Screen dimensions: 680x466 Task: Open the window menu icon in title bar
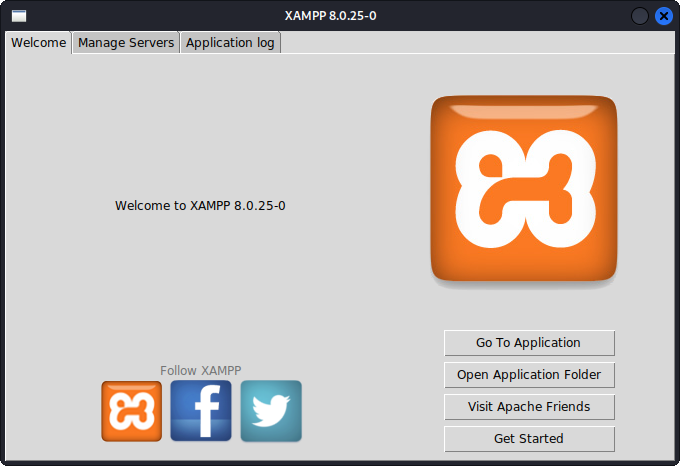pos(19,16)
